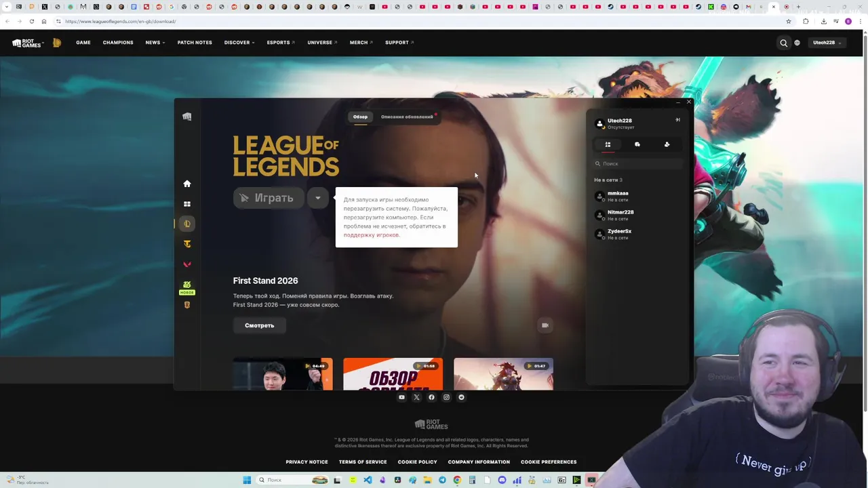Click the Играть play button

coord(269,198)
